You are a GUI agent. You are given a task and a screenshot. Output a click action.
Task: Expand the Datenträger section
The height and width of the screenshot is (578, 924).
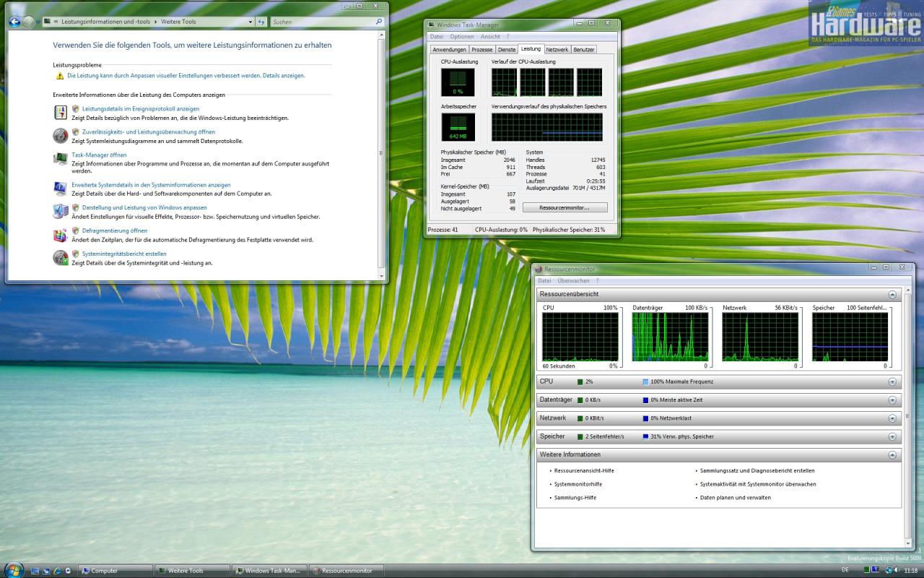(x=892, y=400)
